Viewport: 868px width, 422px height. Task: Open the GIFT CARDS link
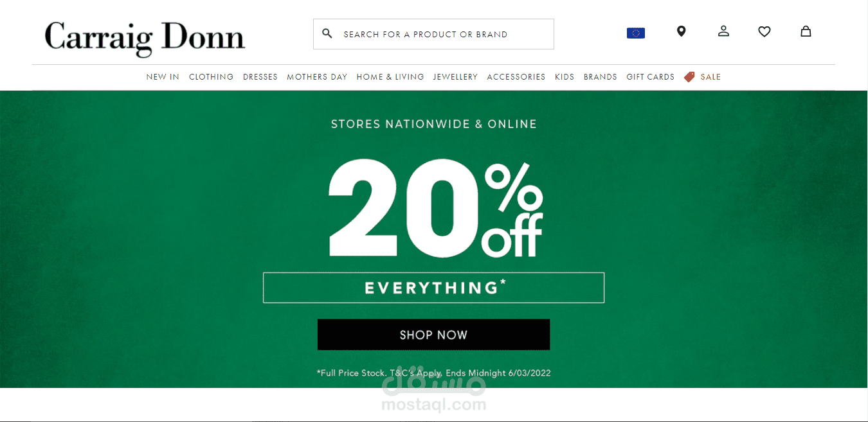click(x=651, y=77)
